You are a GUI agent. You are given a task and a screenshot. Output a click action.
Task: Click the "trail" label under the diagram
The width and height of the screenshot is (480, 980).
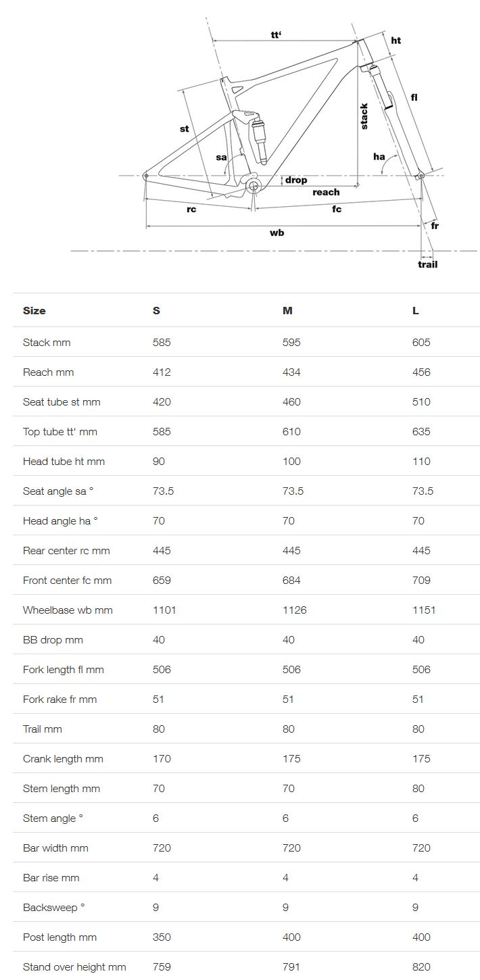(x=427, y=264)
